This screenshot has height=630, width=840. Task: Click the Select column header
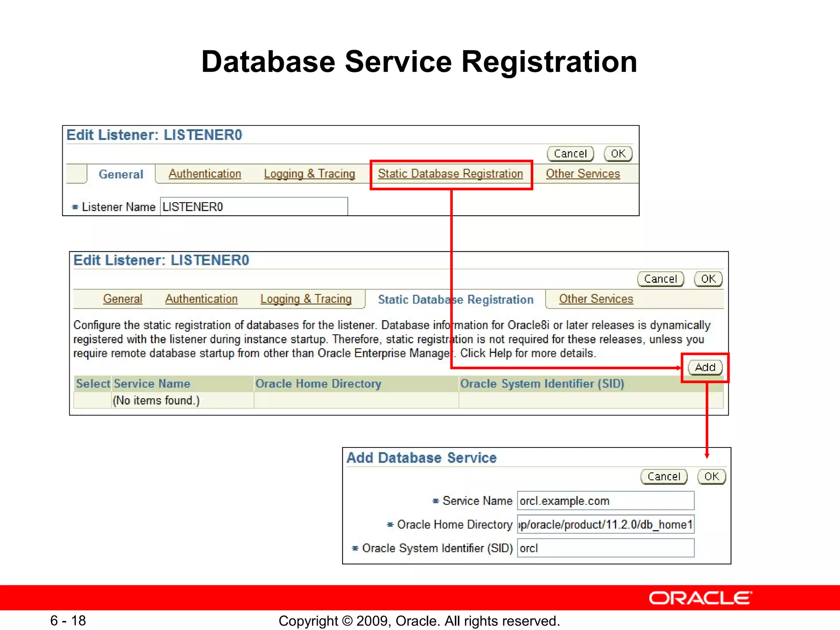point(93,383)
